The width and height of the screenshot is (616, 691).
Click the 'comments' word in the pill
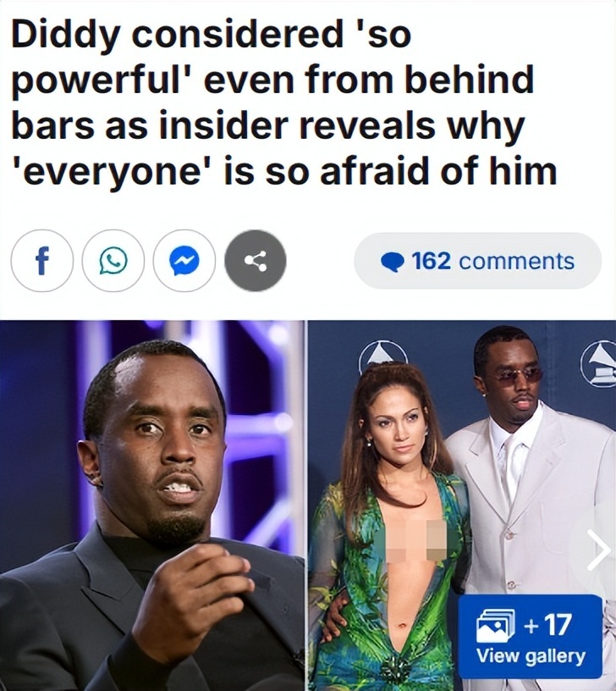coord(516,261)
